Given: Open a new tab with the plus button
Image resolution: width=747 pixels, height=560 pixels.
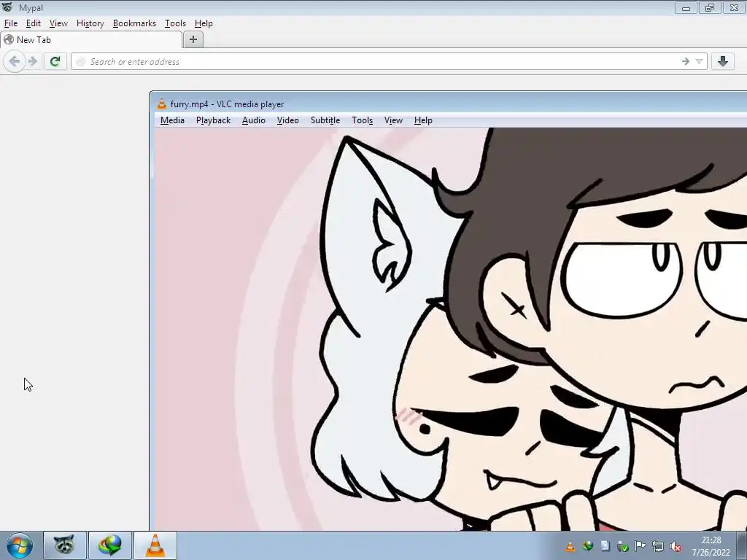Looking at the screenshot, I should point(193,39).
